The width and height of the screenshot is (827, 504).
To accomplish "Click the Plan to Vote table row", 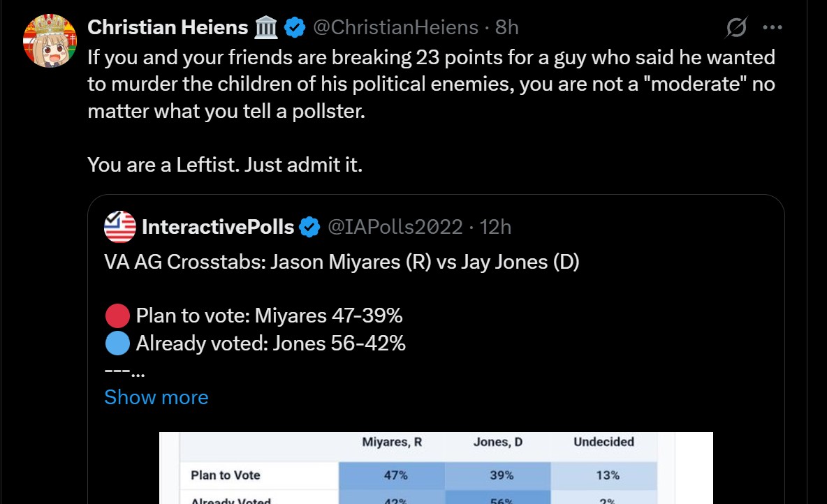I will (x=418, y=475).
